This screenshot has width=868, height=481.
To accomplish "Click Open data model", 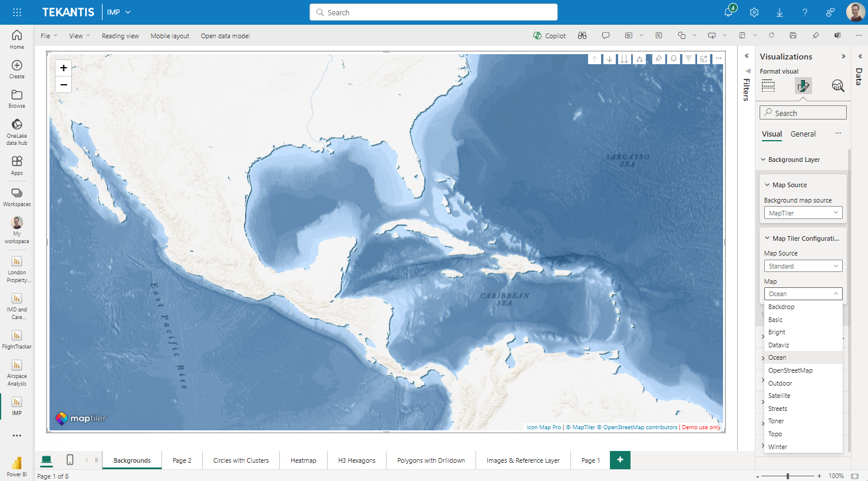I will point(225,35).
